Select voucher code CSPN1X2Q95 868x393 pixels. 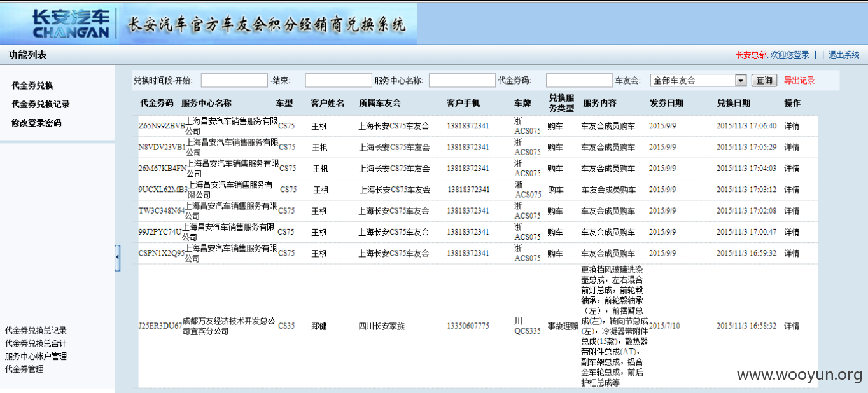(x=162, y=253)
